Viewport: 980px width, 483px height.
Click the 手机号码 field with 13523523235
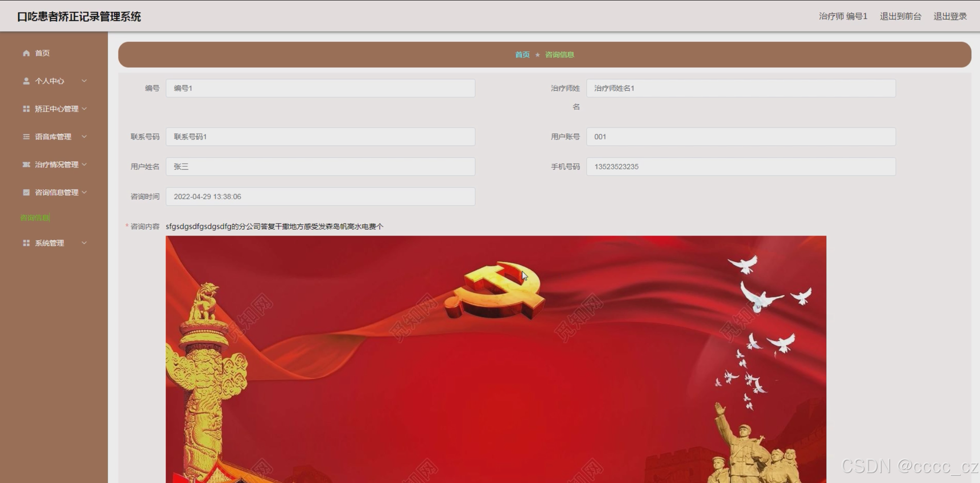click(x=741, y=167)
